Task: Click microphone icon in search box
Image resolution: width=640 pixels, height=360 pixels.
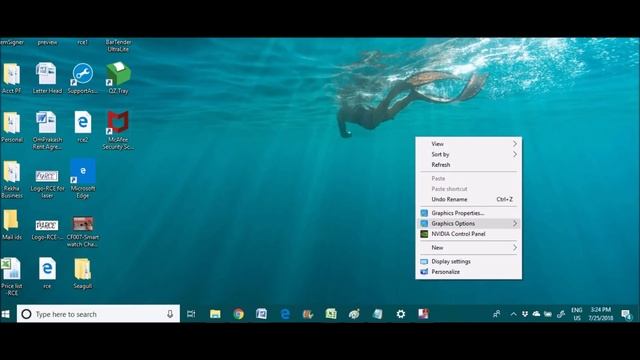Action: [170, 314]
